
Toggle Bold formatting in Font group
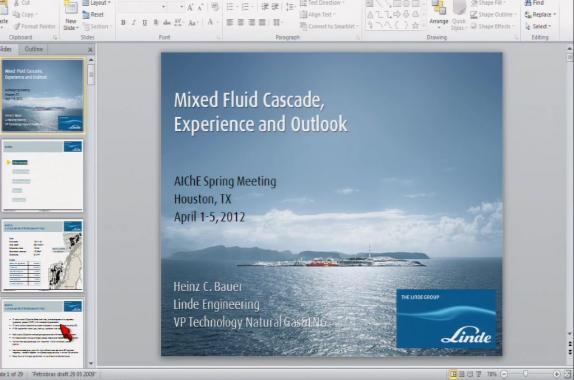pos(123,23)
